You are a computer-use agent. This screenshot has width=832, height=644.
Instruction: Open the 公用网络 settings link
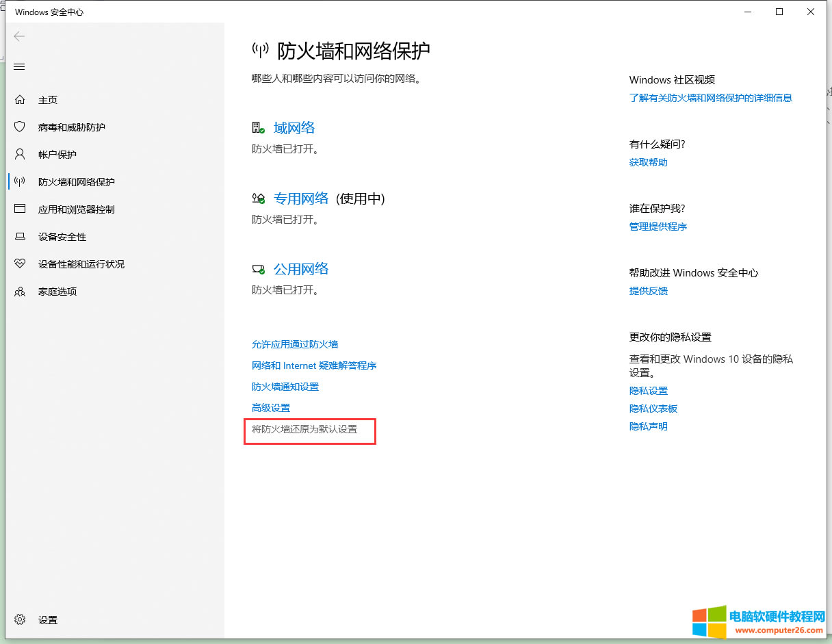click(301, 269)
